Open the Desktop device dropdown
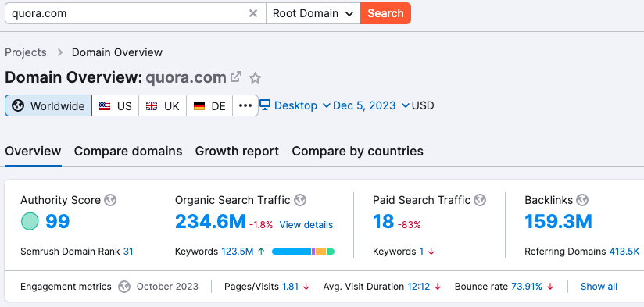This screenshot has width=644, height=307. (295, 106)
